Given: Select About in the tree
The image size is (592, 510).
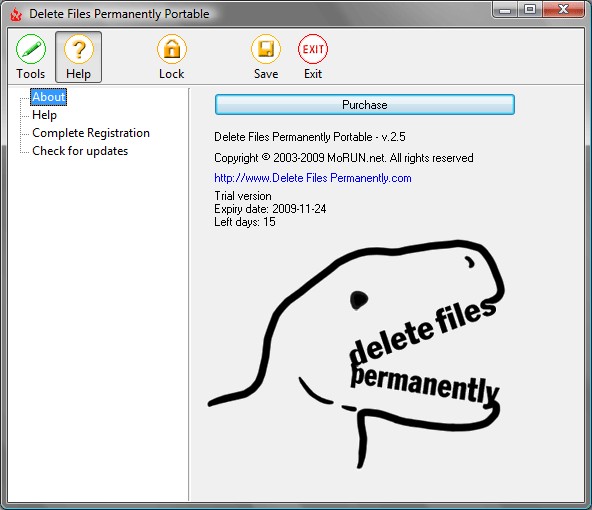Looking at the screenshot, I should (x=49, y=97).
